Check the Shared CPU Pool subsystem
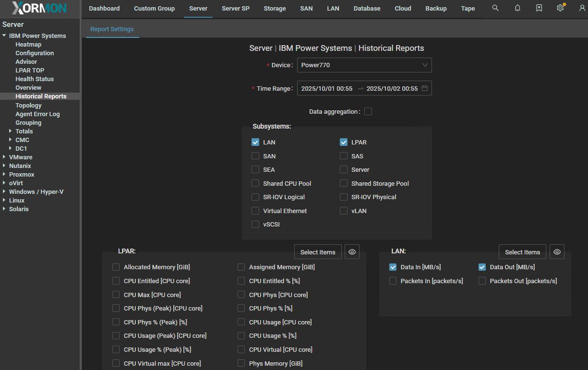 point(255,184)
